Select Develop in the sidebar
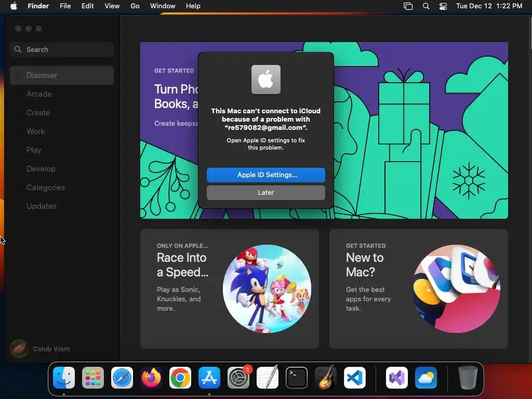Image resolution: width=532 pixels, height=399 pixels. [x=62, y=169]
